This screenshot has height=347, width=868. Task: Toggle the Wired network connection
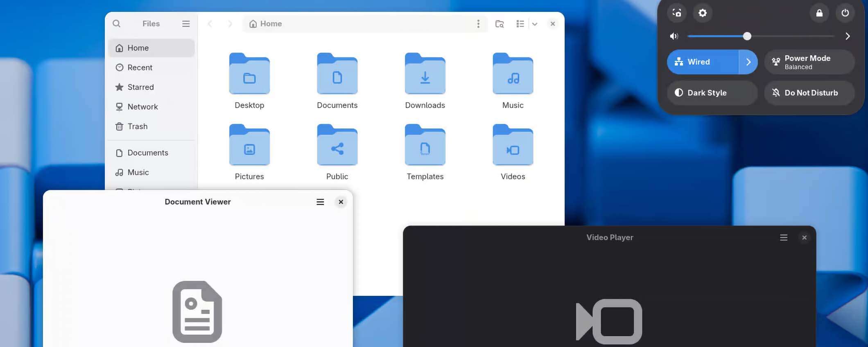[x=703, y=62]
